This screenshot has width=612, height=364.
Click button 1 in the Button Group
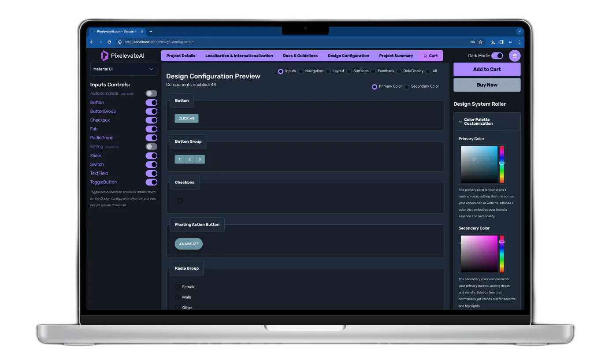[x=179, y=159]
